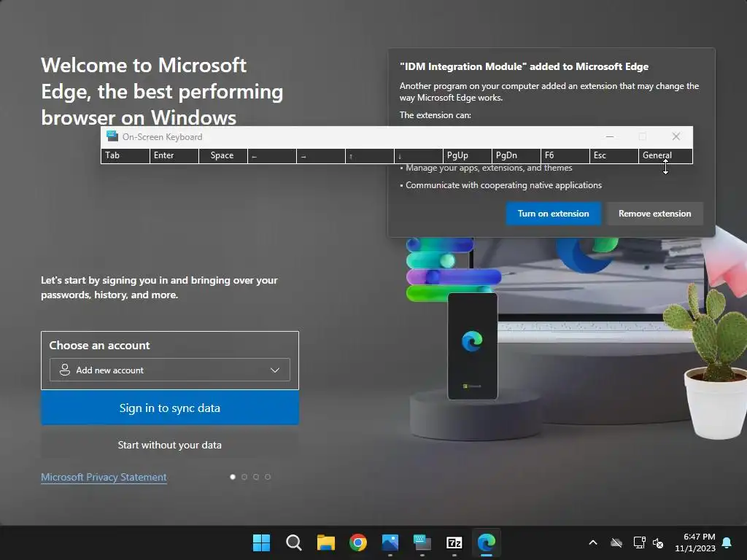Click Sign in to sync data
Screen dimensions: 747x560
[x=169, y=408]
